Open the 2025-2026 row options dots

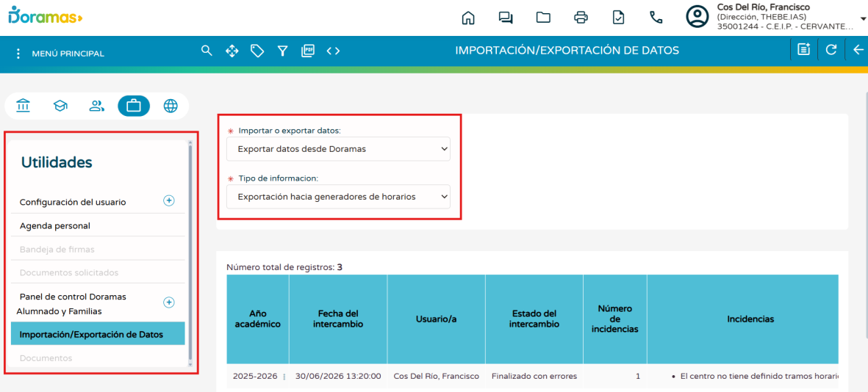pos(284,377)
